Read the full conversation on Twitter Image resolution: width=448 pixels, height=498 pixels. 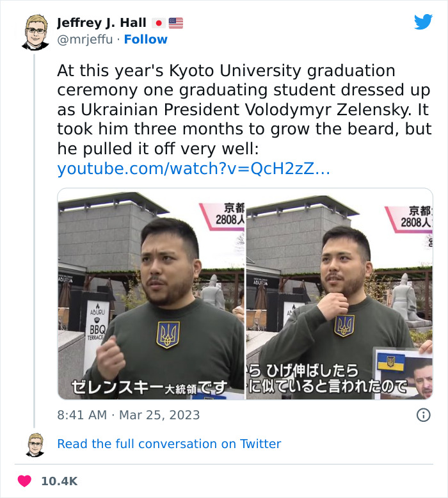coord(169,444)
